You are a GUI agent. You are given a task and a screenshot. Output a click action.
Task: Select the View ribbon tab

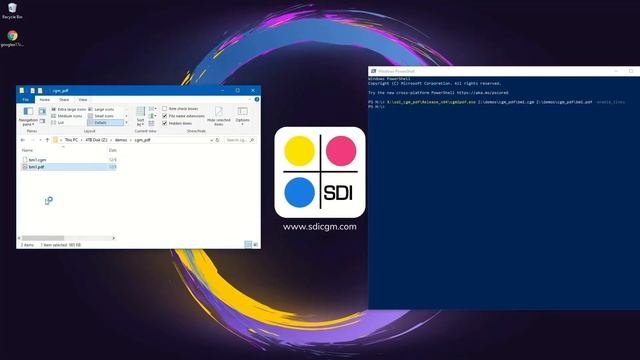(83, 100)
